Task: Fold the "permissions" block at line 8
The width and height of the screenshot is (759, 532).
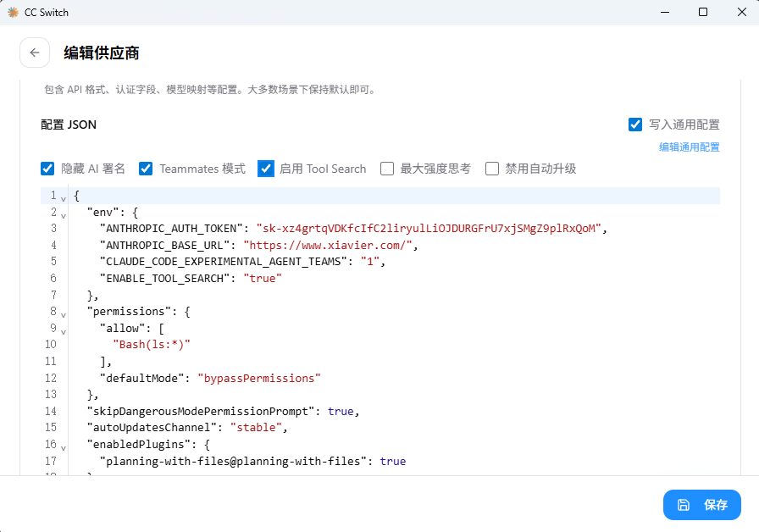Action: coord(64,314)
